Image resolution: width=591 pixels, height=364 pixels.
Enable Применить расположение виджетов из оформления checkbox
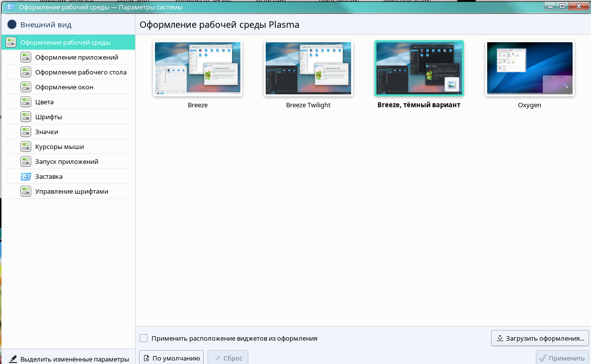tap(144, 338)
